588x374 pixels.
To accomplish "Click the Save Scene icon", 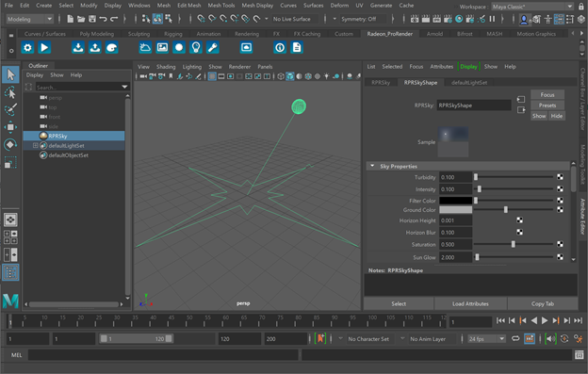I will coord(92,19).
